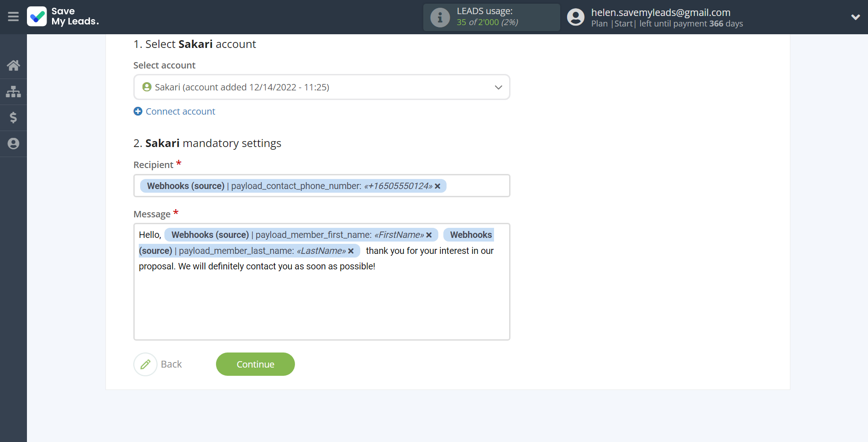Click the Back button
Viewport: 868px width, 442px height.
click(x=158, y=364)
